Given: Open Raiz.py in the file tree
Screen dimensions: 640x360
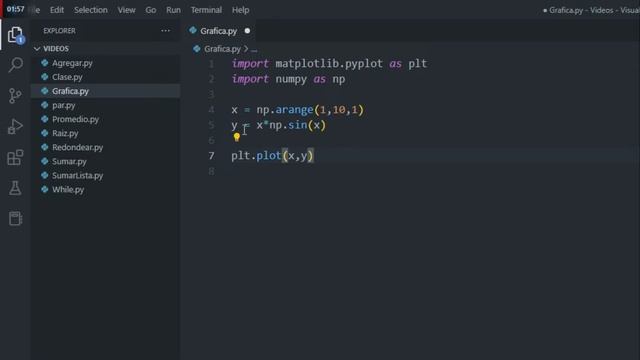Looking at the screenshot, I should [106, 133].
